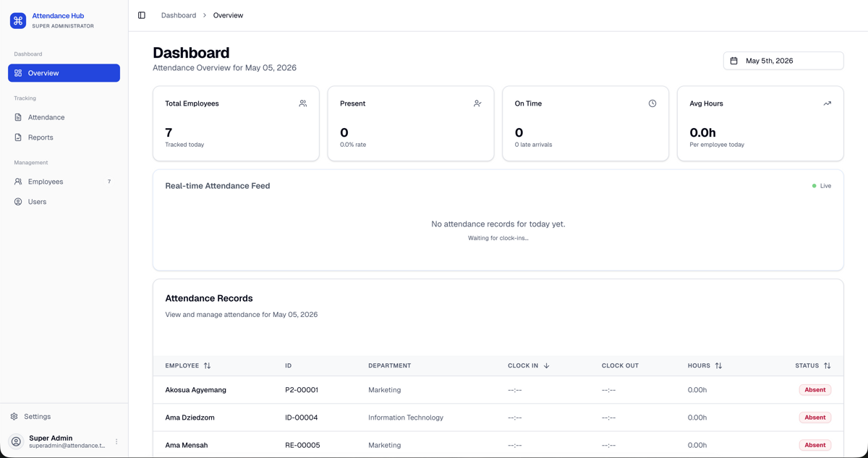The image size is (868, 458).
Task: Click the Attendance Records heading
Action: (x=209, y=298)
